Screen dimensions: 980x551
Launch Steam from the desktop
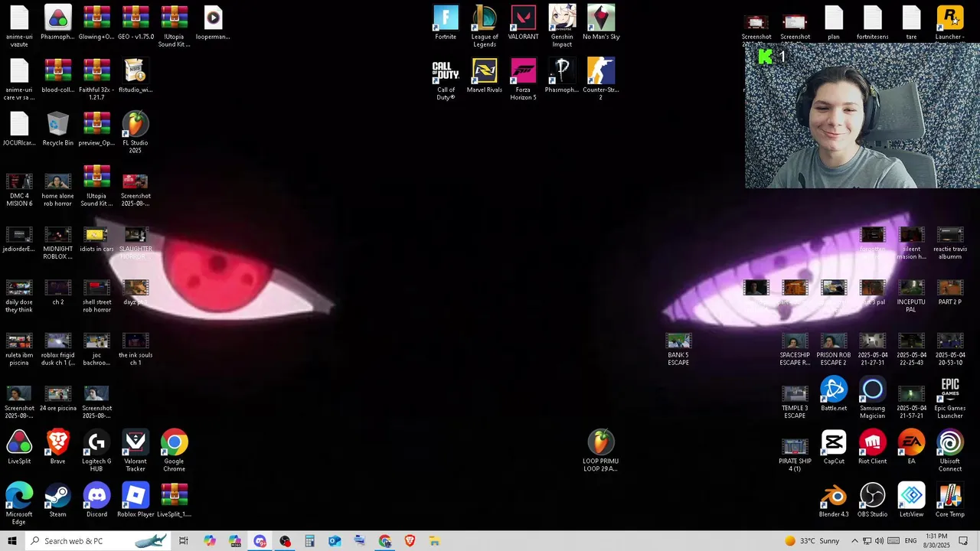pyautogui.click(x=58, y=500)
